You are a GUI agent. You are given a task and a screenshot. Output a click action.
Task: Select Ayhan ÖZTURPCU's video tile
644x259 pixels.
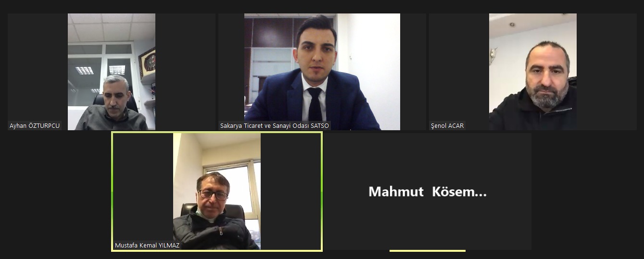pos(111,72)
